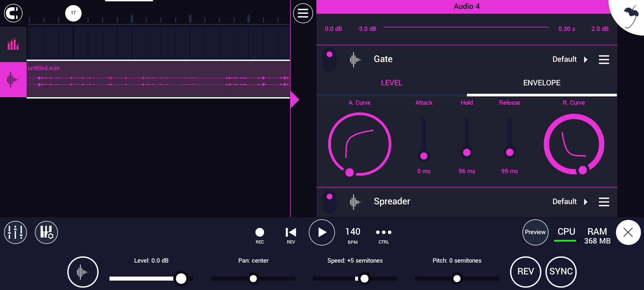Click the Pan slider handle
The height and width of the screenshot is (290, 644).
[x=253, y=278]
